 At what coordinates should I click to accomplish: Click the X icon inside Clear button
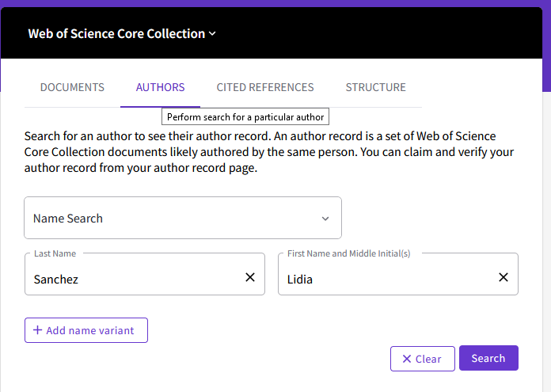pyautogui.click(x=407, y=359)
